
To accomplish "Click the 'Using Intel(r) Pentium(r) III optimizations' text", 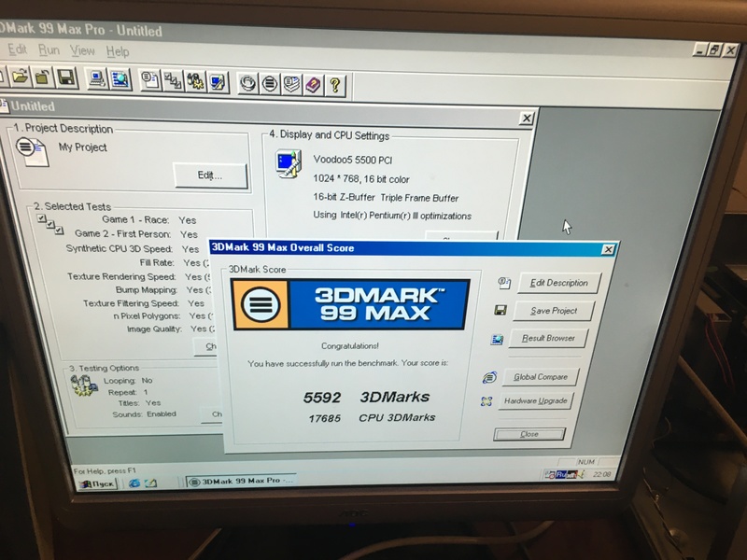I will pos(392,216).
